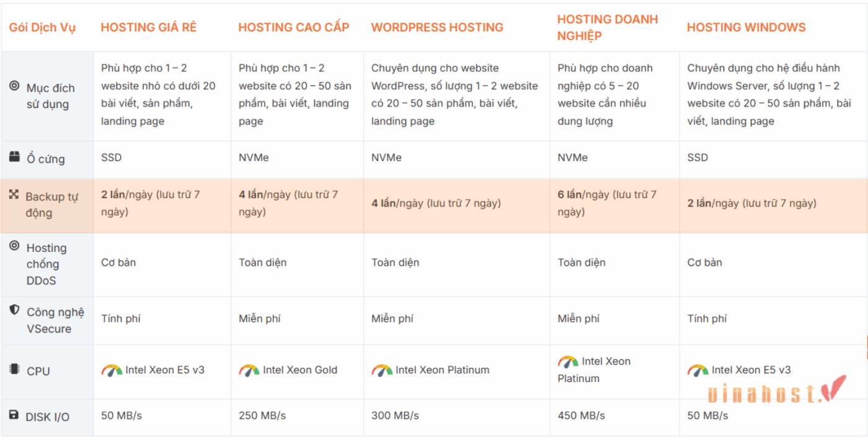Open the HOSTING WINDOWS column header
Screen dimensions: 868x438
coord(746,27)
